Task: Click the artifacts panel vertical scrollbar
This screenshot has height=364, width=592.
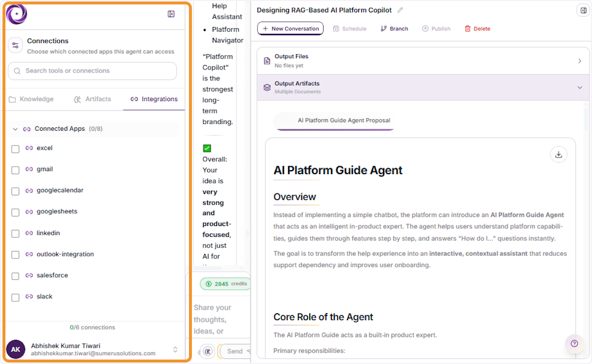Action: (x=586, y=118)
